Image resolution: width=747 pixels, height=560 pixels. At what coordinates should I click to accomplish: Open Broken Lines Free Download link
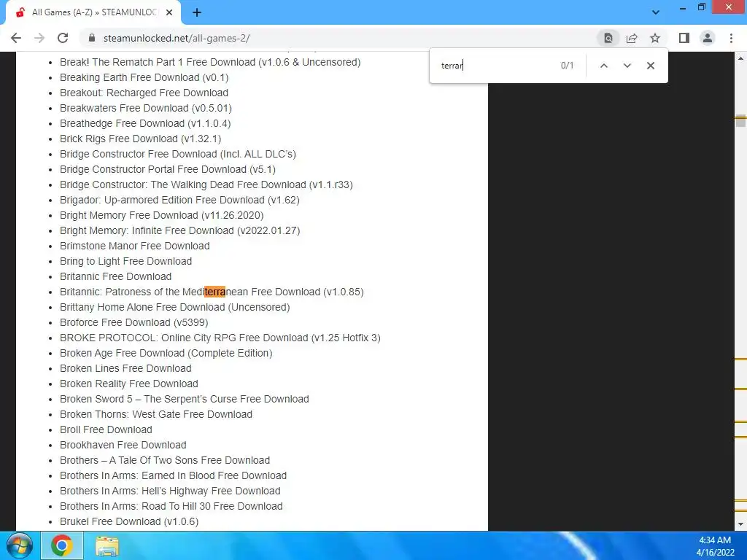[x=125, y=368]
